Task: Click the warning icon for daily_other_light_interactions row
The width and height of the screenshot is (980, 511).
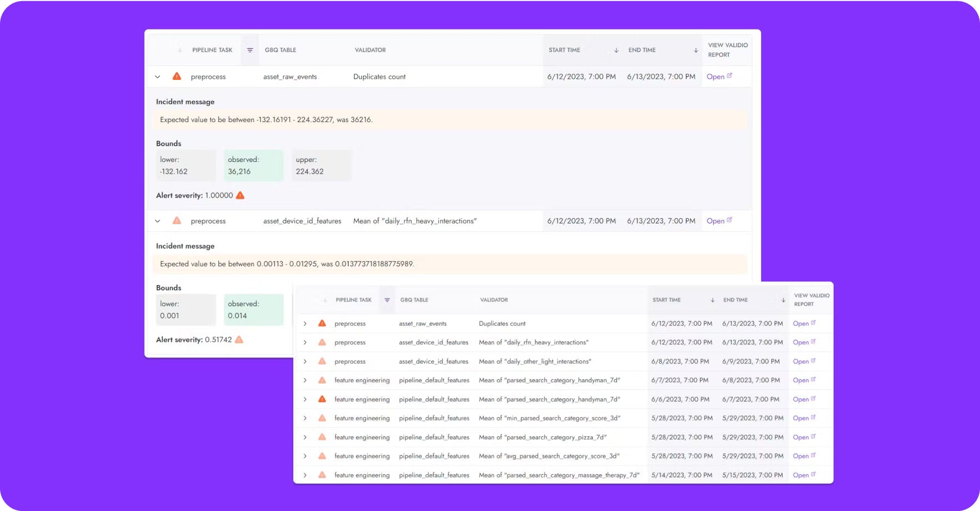Action: pyautogui.click(x=322, y=361)
